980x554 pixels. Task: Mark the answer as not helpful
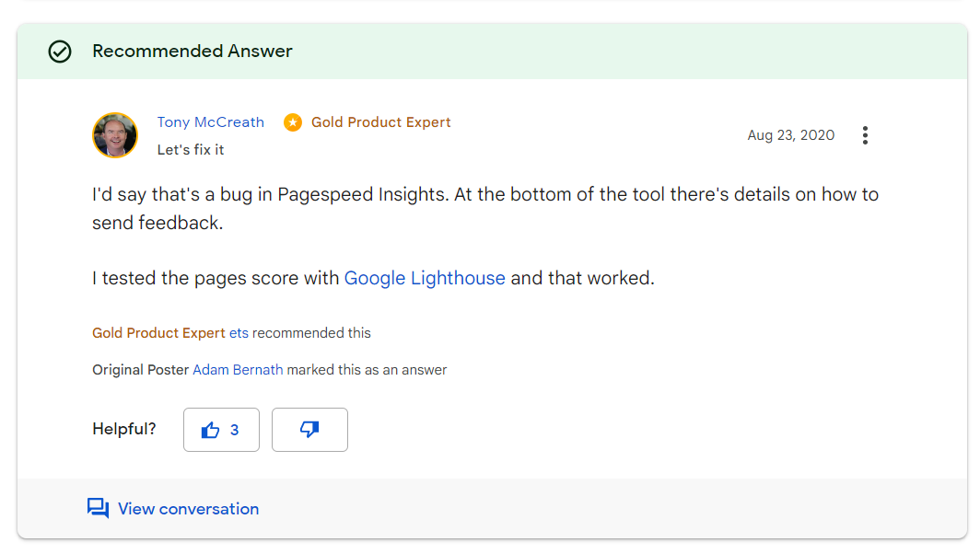pos(309,429)
